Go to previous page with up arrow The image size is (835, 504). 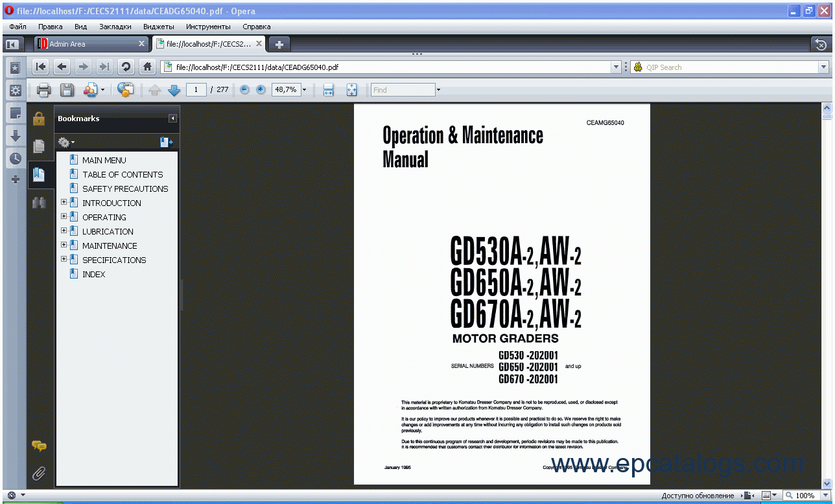click(154, 90)
